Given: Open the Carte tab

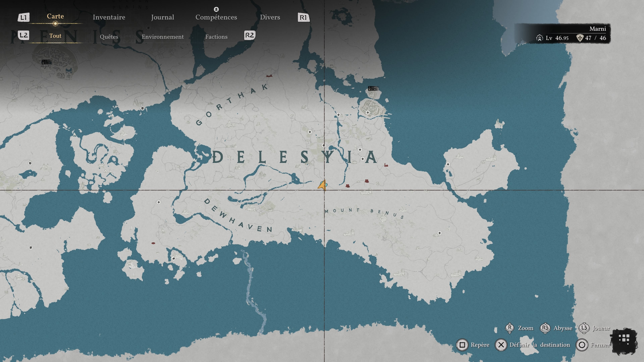Looking at the screenshot, I should tap(55, 16).
